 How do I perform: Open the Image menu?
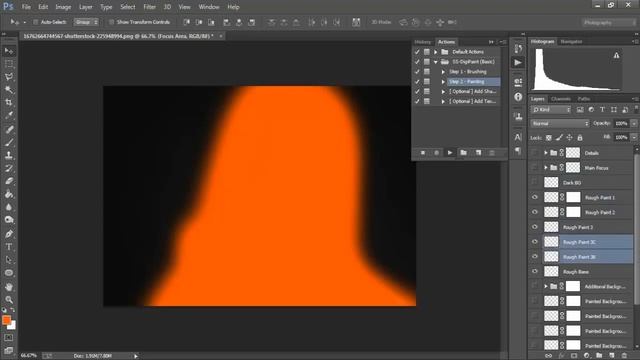63,7
